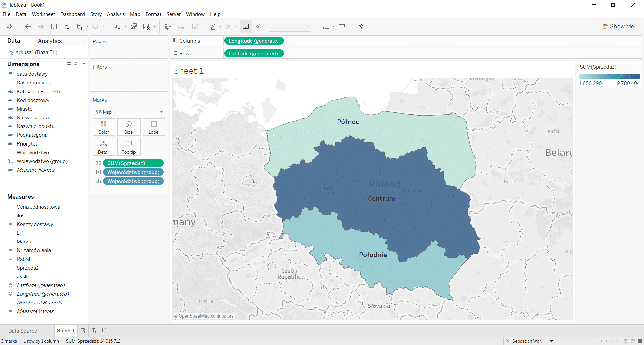Click the Share workbook icon

361,27
